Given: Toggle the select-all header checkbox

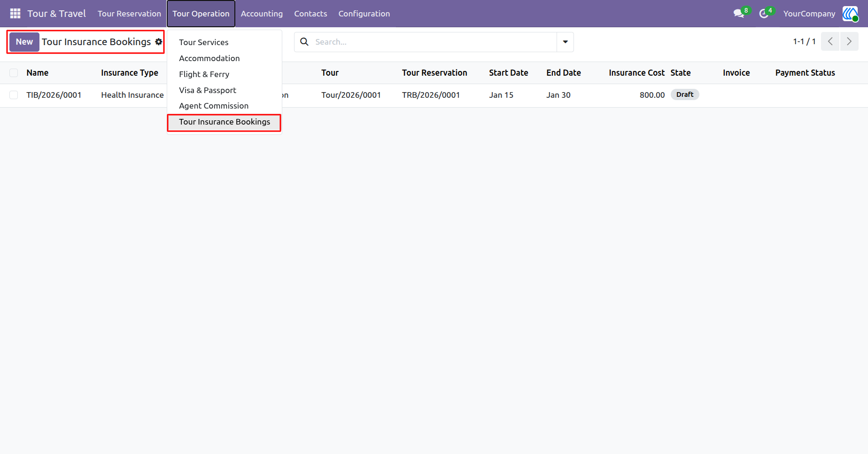Looking at the screenshot, I should pyautogui.click(x=14, y=73).
